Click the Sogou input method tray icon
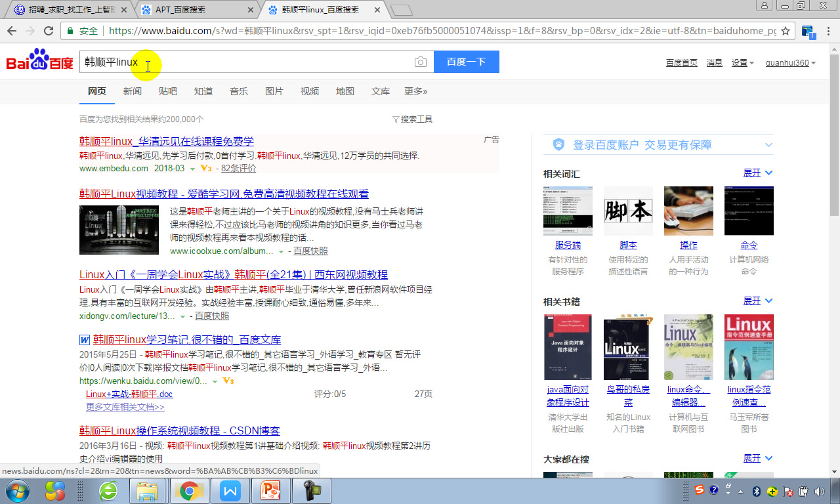Screen dimensions: 840x504 click(700, 490)
